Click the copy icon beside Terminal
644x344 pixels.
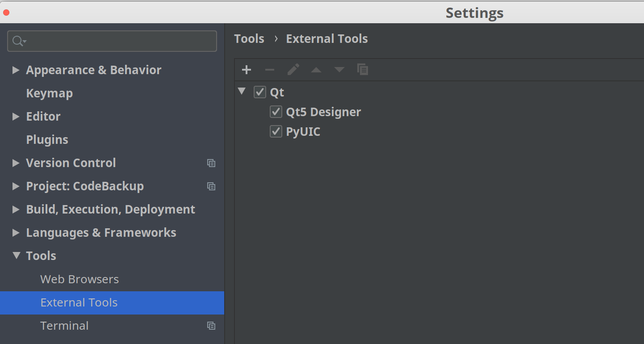(211, 326)
